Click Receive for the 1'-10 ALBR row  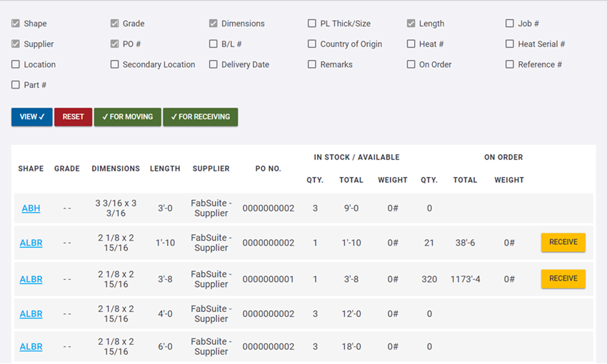click(x=563, y=243)
